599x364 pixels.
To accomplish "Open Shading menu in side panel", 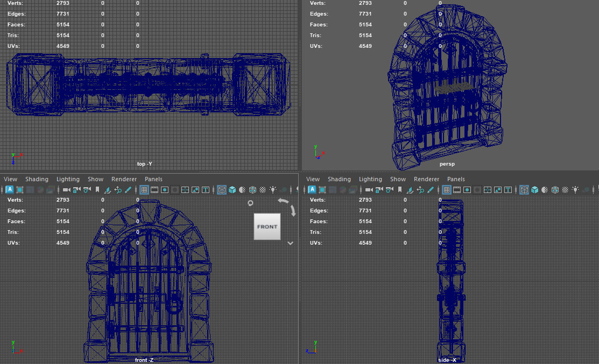I will [x=339, y=179].
